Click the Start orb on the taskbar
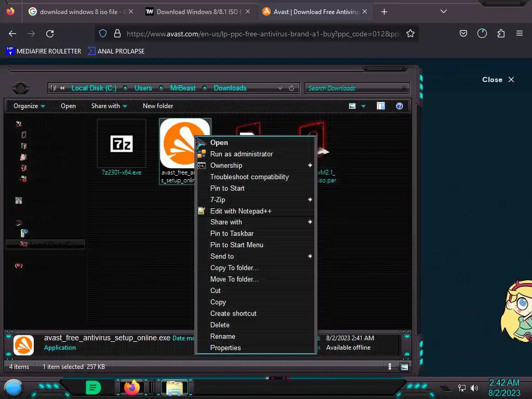 point(14,388)
